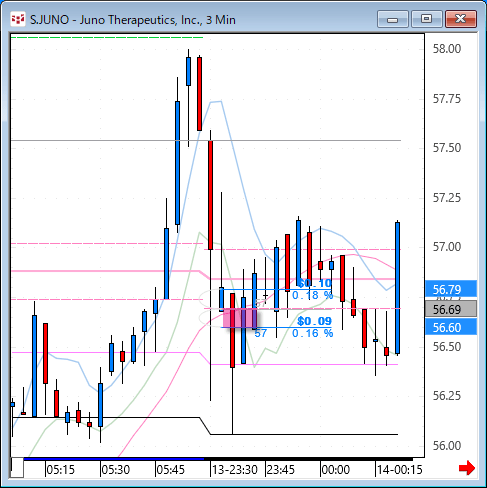487x488 pixels.
Task: Click the 0.18 % measurement annotation
Action: tap(312, 295)
